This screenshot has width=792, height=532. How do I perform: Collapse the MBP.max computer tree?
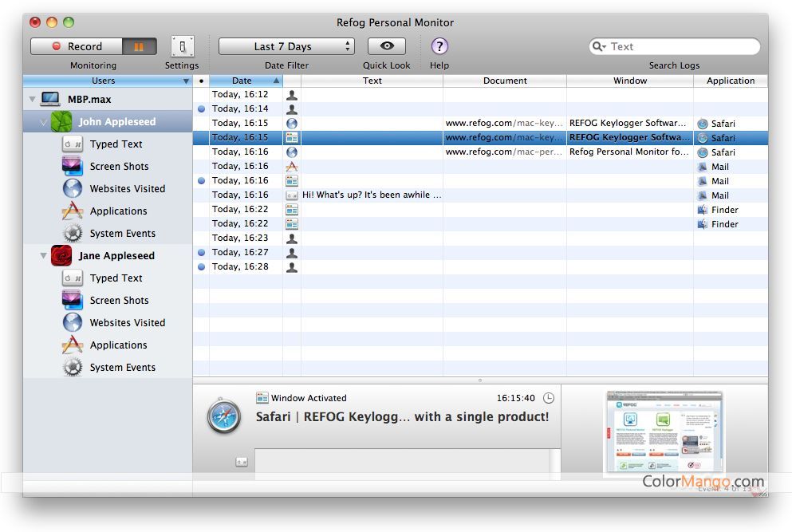(x=33, y=100)
